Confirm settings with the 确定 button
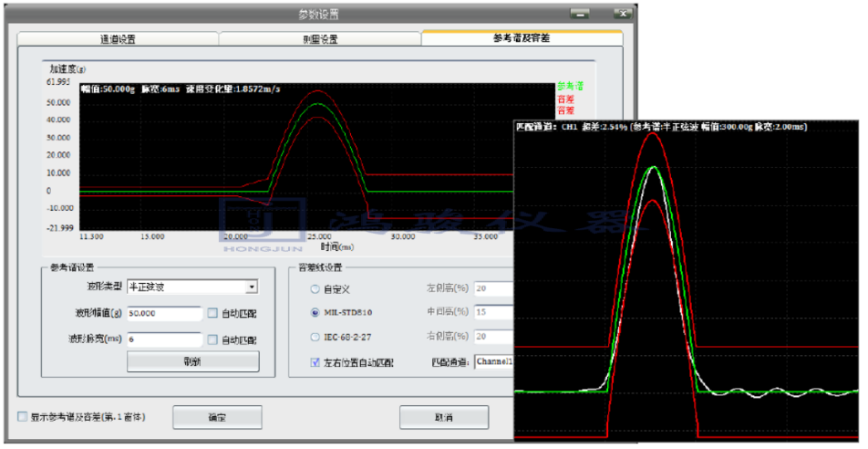Image resolution: width=868 pixels, height=449 pixels. (x=217, y=418)
